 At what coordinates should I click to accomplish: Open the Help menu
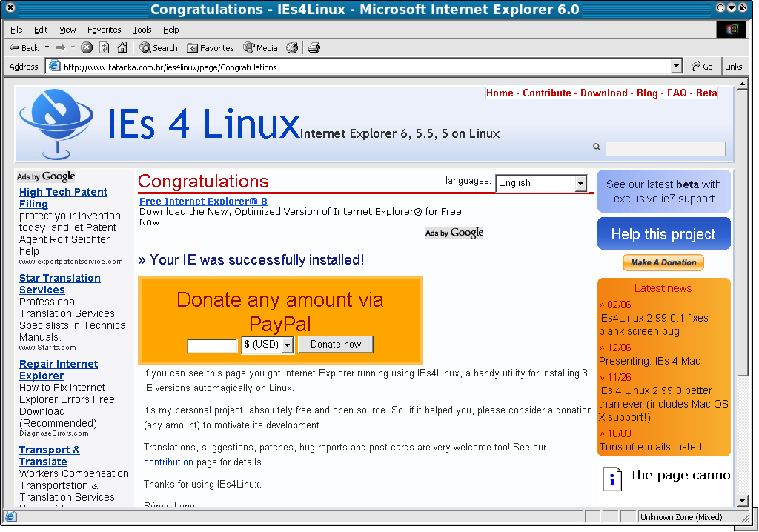pyautogui.click(x=171, y=30)
